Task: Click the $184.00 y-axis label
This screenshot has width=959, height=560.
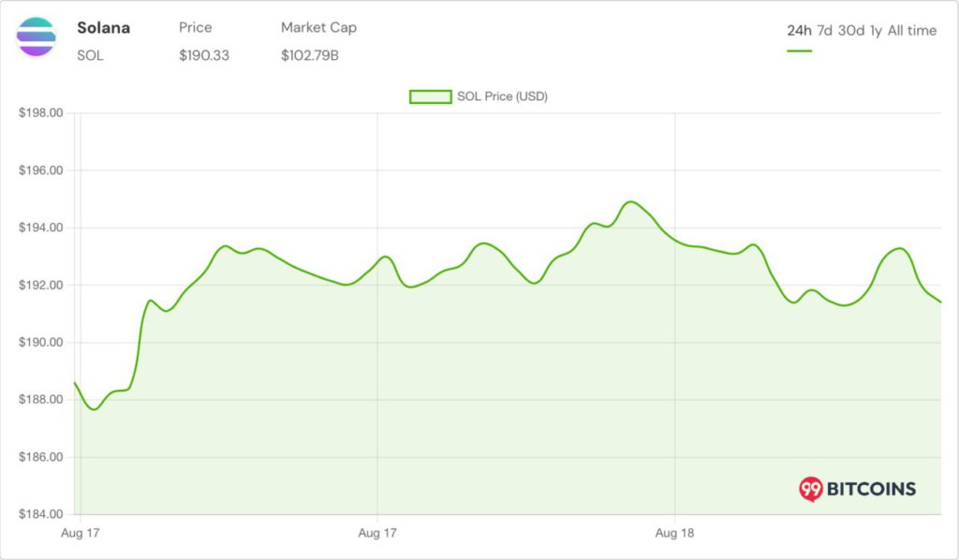Action: click(40, 514)
